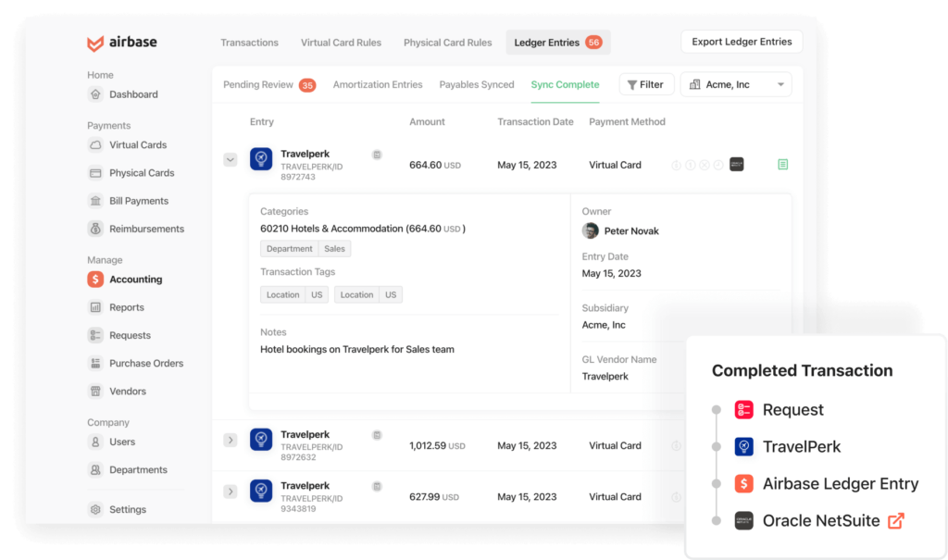This screenshot has width=948, height=560.
Task: Select the Departments icon in sidebar
Action: 95,470
